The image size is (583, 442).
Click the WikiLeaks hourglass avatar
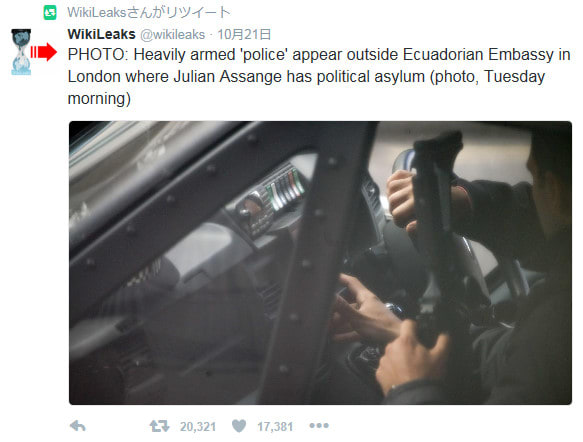coord(21,52)
